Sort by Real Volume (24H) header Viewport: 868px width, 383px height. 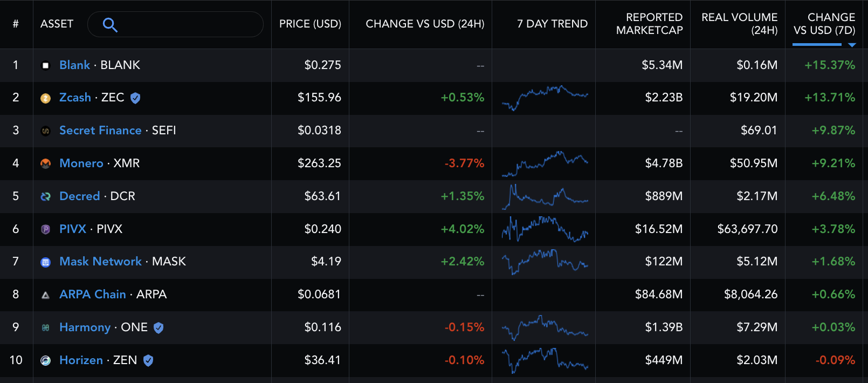pyautogui.click(x=739, y=24)
